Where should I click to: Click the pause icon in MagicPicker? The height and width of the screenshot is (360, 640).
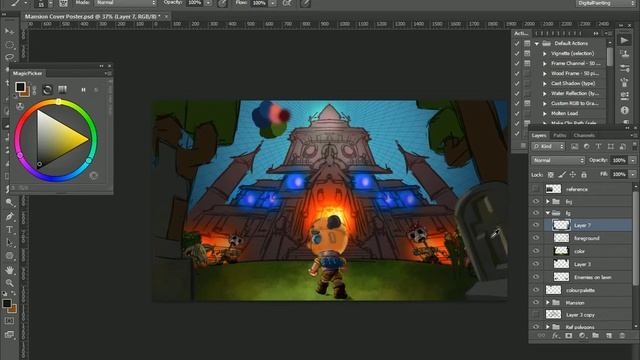pos(83,90)
